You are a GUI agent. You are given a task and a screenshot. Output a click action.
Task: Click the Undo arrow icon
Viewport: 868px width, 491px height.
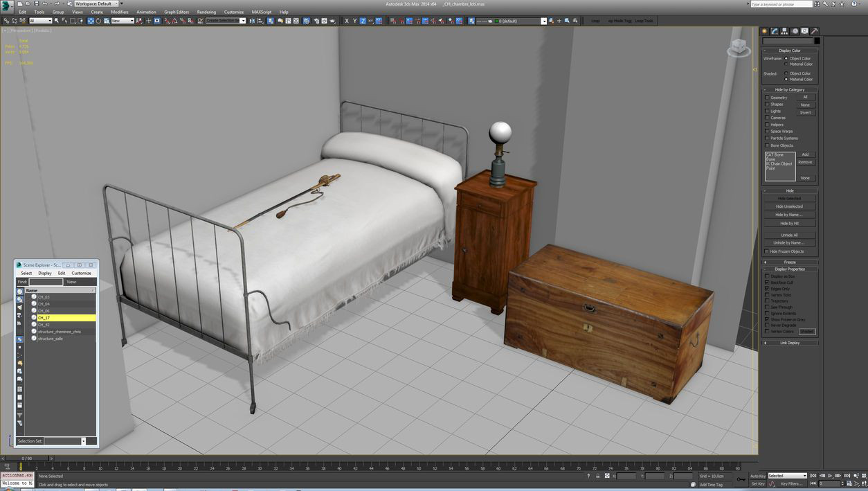(x=46, y=3)
